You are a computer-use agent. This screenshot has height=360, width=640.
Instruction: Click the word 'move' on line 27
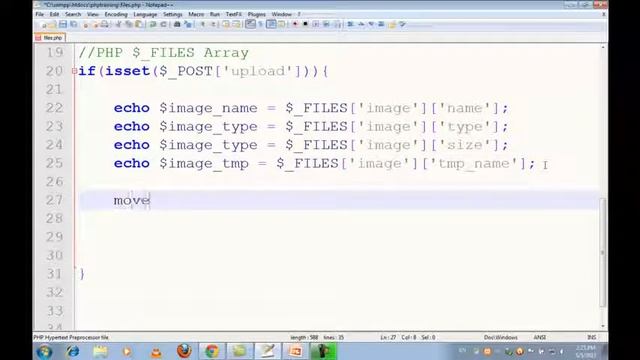point(132,200)
